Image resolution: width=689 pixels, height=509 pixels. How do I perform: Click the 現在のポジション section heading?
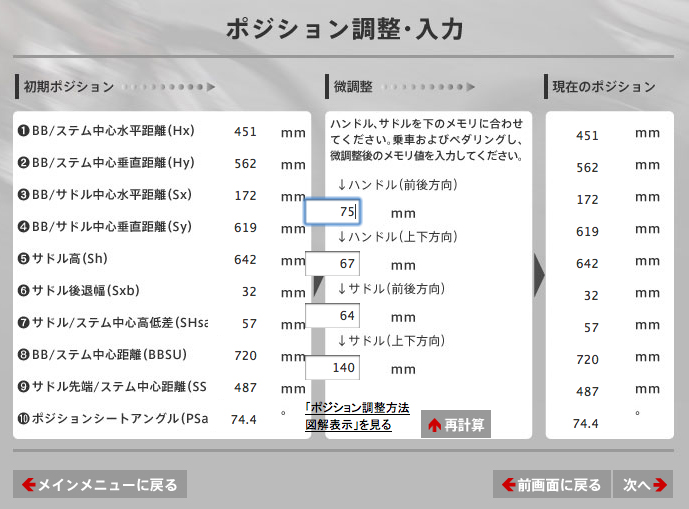coord(604,87)
